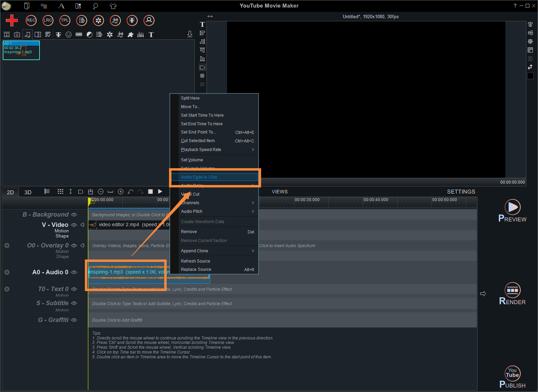Click the audio spectrum bars icon
This screenshot has height=392, width=538.
click(x=141, y=35)
